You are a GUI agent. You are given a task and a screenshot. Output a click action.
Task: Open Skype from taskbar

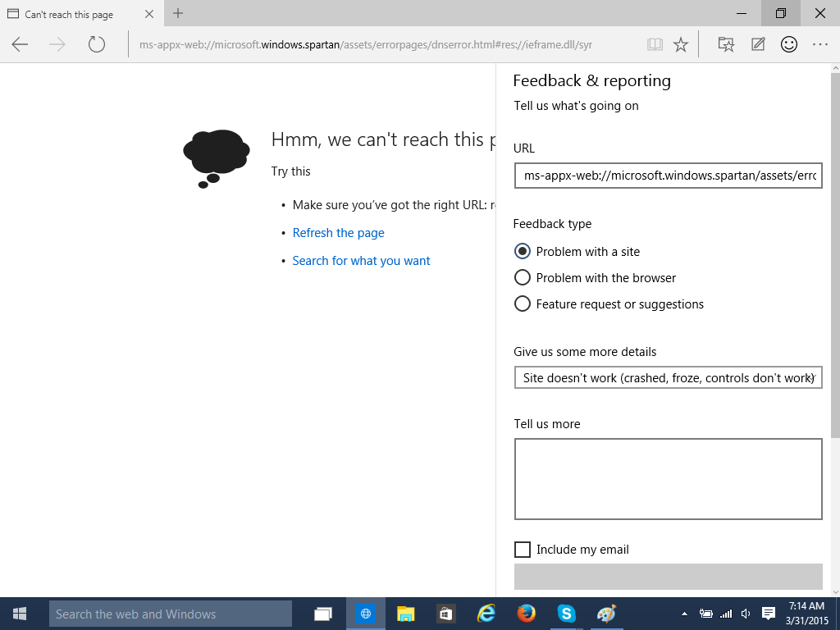[566, 614]
